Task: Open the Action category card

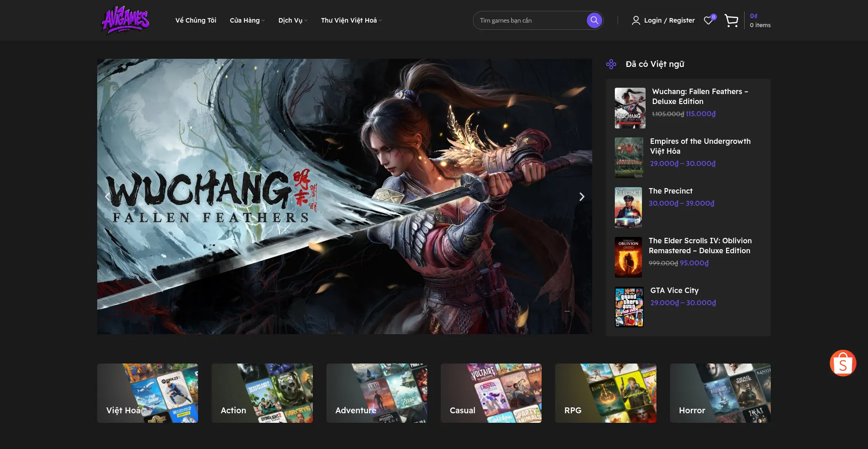Action: pyautogui.click(x=262, y=393)
